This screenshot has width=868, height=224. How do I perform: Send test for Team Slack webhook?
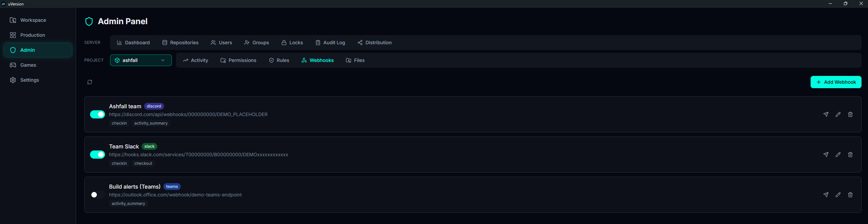pyautogui.click(x=826, y=155)
